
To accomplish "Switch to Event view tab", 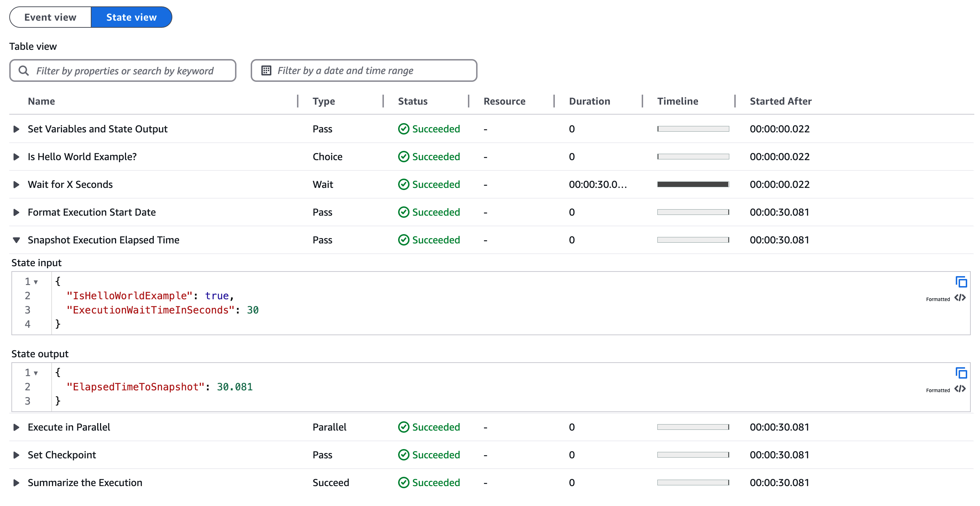I will click(x=48, y=17).
